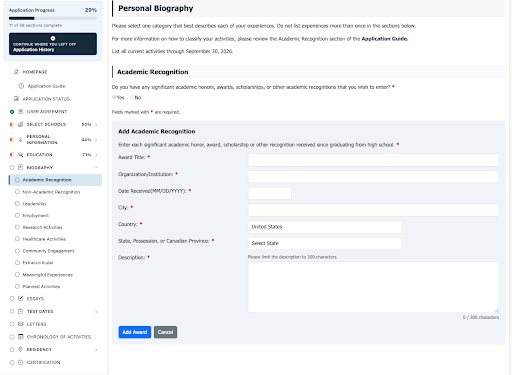Open Community Engagement subsection
The width and height of the screenshot is (512, 375).
pyautogui.click(x=48, y=251)
